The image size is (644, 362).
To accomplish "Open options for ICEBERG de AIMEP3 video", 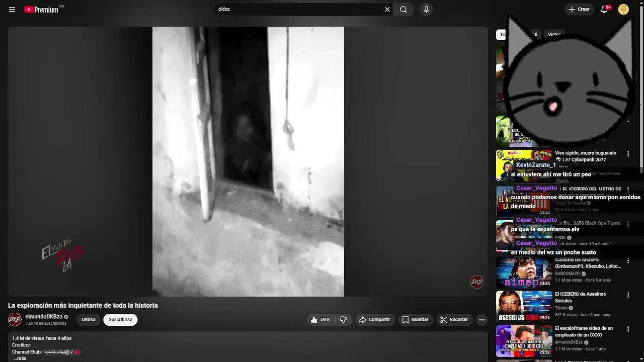I will click(x=628, y=260).
